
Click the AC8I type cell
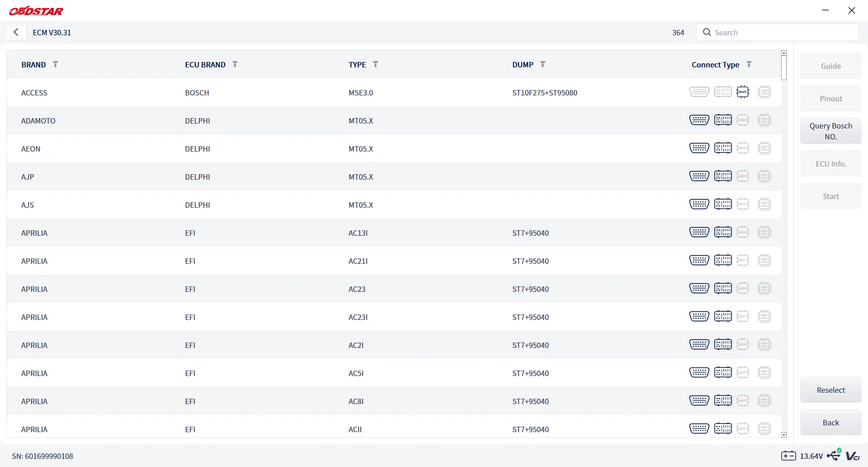point(356,401)
